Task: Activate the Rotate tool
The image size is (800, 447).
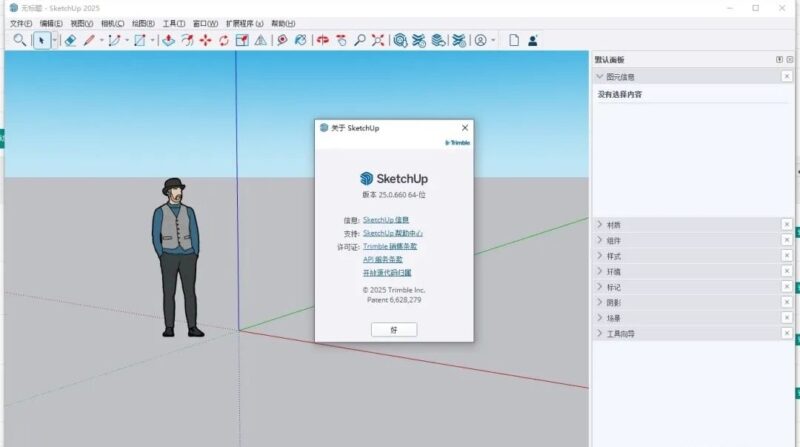Action: pos(224,40)
